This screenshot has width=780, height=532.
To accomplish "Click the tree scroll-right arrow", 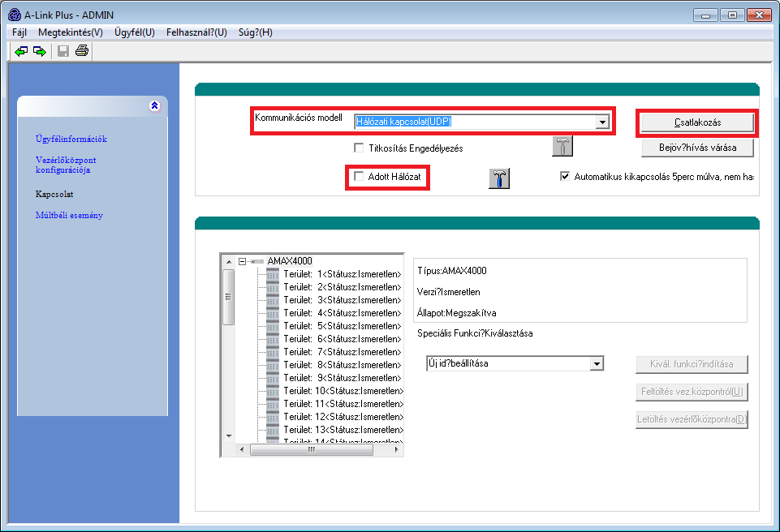I will (x=396, y=449).
